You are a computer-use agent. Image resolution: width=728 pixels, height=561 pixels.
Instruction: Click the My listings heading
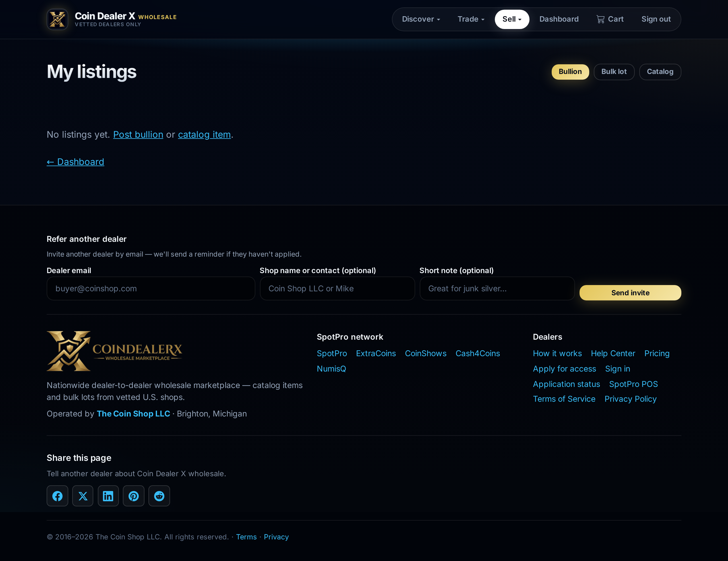click(x=91, y=72)
